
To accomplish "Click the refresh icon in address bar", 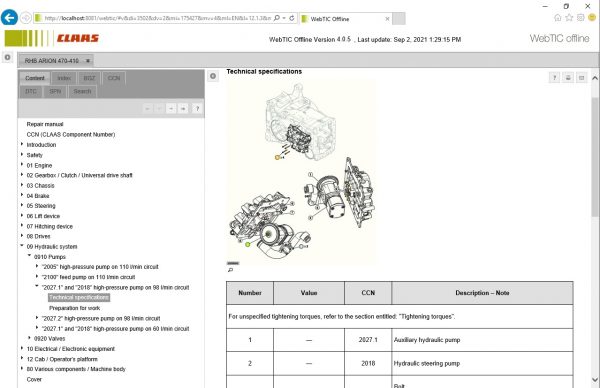I will (292, 18).
